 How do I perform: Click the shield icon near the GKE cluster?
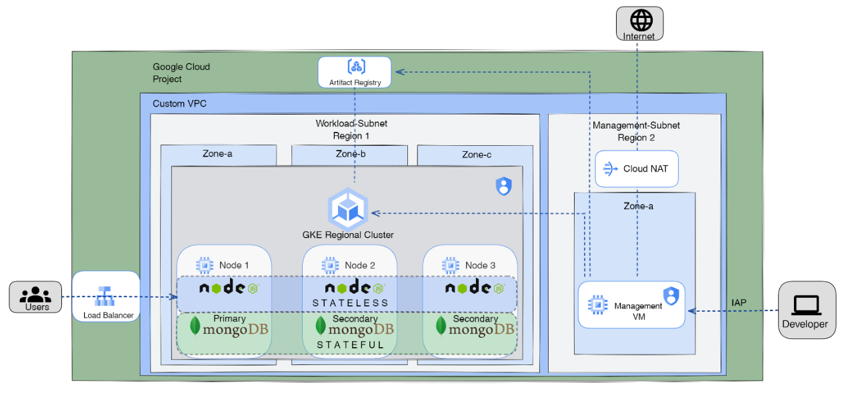(503, 187)
